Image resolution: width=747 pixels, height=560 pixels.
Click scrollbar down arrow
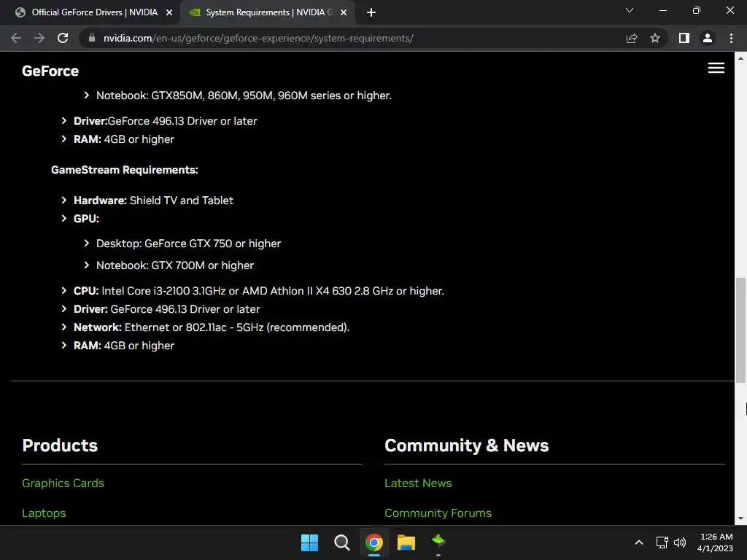(740, 518)
